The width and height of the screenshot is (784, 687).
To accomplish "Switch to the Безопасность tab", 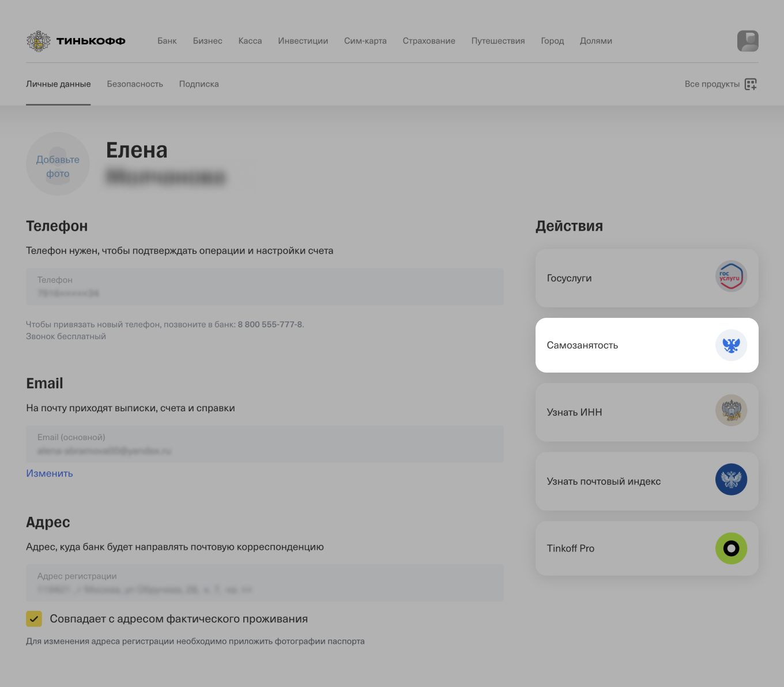I will [135, 84].
